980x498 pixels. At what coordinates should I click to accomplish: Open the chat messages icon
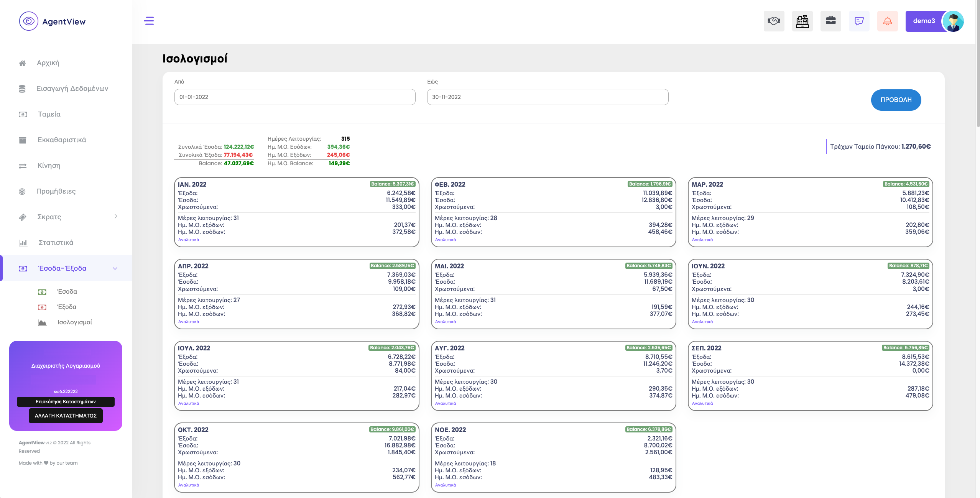tap(859, 21)
